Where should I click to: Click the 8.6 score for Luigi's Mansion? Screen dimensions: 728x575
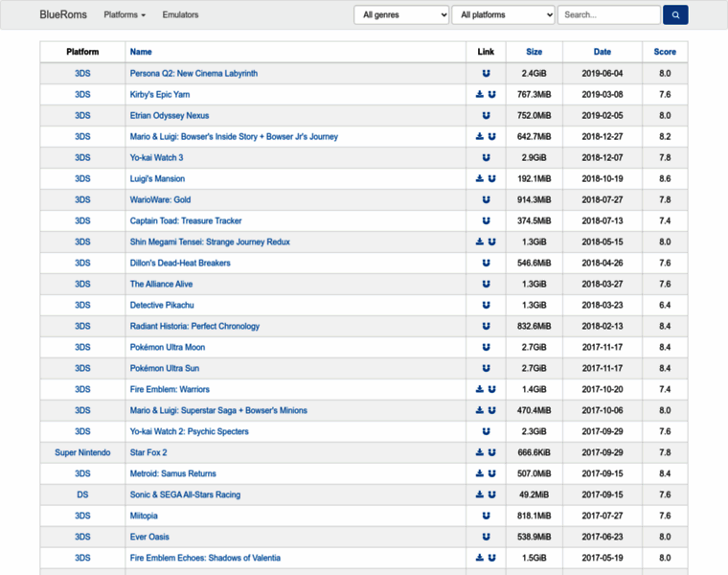tap(665, 179)
